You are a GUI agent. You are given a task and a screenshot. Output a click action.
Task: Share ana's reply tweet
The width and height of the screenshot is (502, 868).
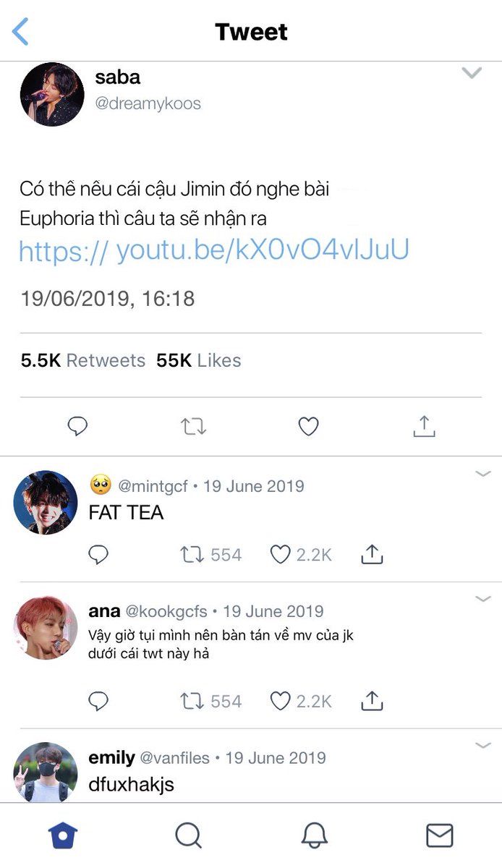[371, 700]
